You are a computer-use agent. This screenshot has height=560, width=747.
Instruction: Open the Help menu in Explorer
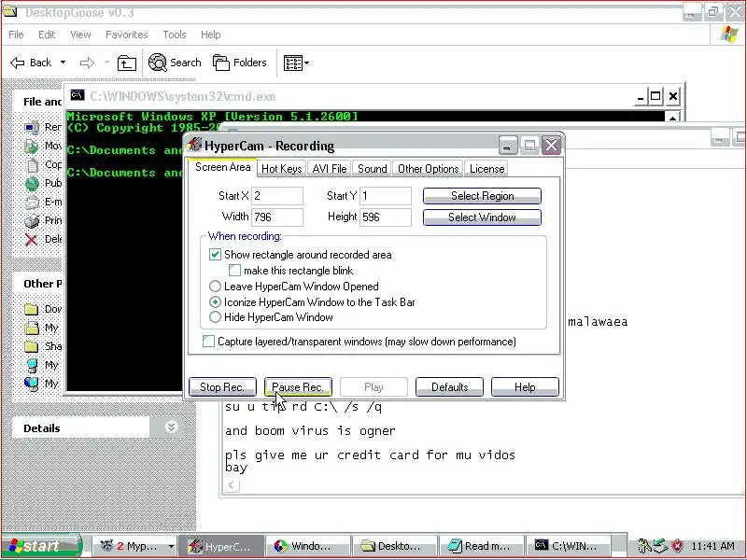pyautogui.click(x=211, y=35)
